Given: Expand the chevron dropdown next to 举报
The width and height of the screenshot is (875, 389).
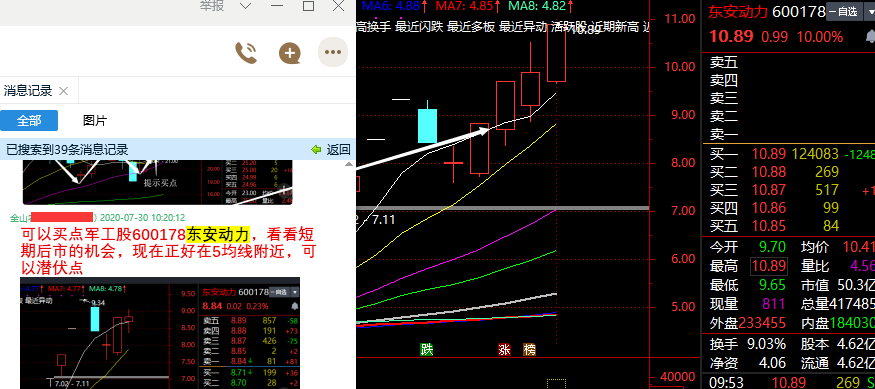Looking at the screenshot, I should tap(246, 6).
